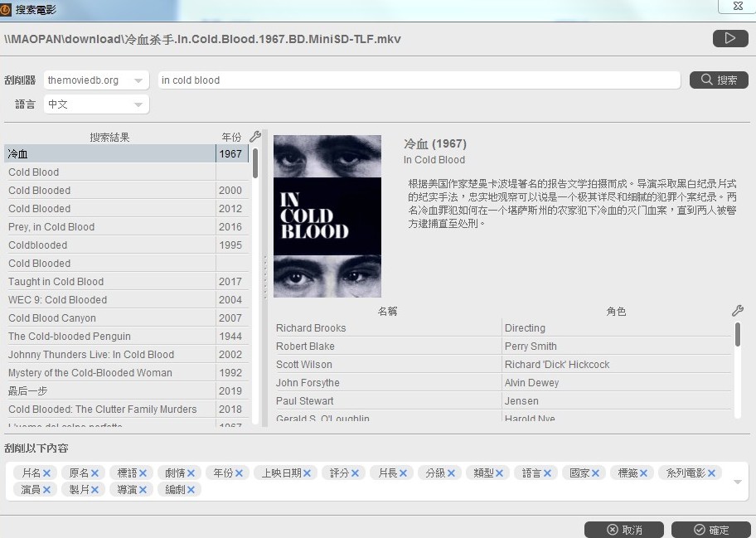756x538 pixels.
Task: Remove the 分級 tag
Action: point(451,473)
